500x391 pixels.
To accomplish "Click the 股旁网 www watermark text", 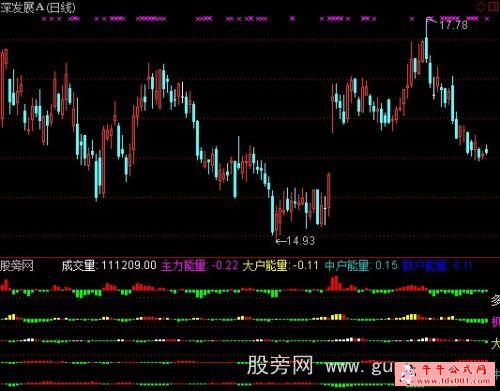I will pyautogui.click(x=320, y=366).
